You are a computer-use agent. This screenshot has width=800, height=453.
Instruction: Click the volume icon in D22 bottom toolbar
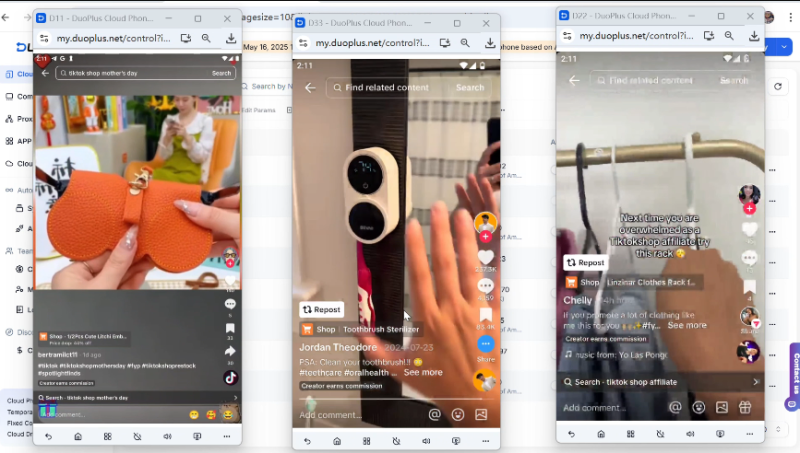[690, 434]
